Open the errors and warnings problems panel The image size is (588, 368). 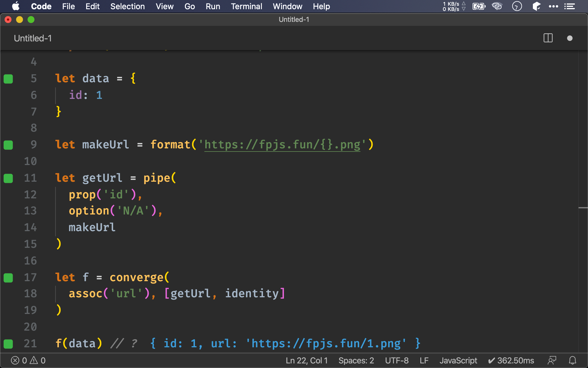[x=28, y=361]
